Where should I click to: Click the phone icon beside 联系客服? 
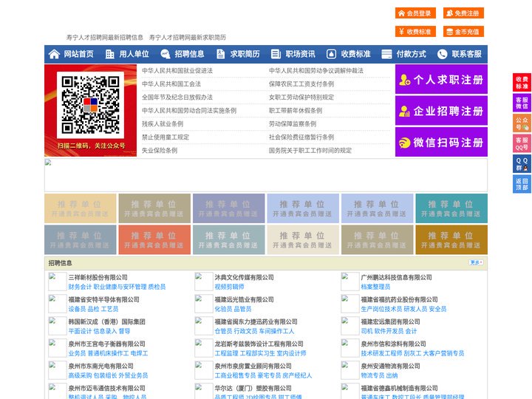(x=442, y=54)
